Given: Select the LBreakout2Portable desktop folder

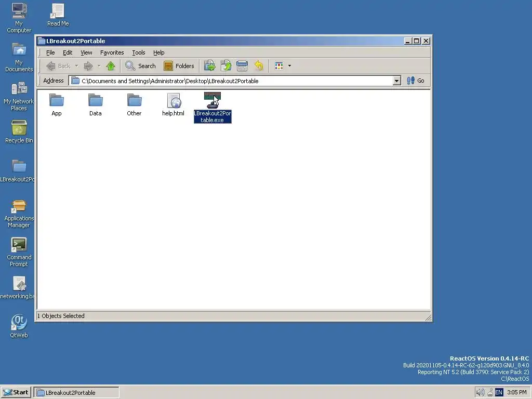Looking at the screenshot, I should [x=18, y=170].
